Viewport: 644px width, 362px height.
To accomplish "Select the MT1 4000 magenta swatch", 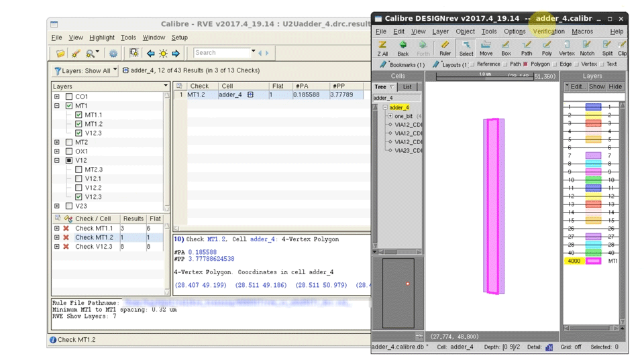I will [x=593, y=261].
